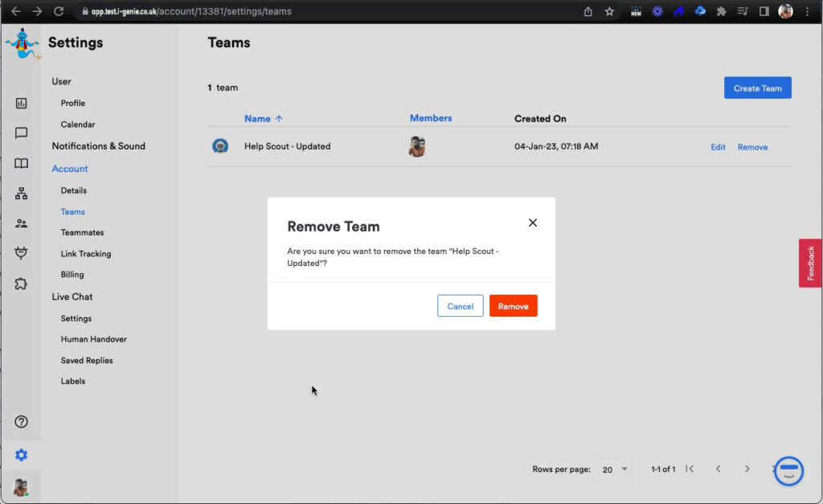Open the contacts people icon in sidebar
The image size is (823, 504).
22,223
